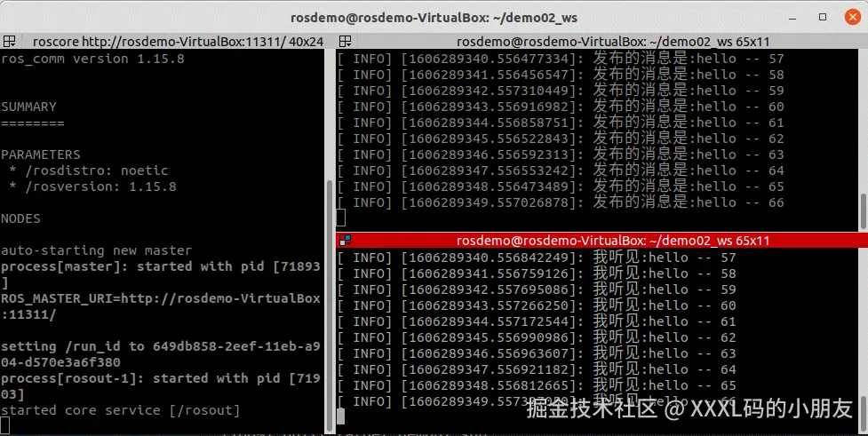Click the publisher line ending in hello -- 60
This screenshot has height=436, width=868.
click(561, 107)
